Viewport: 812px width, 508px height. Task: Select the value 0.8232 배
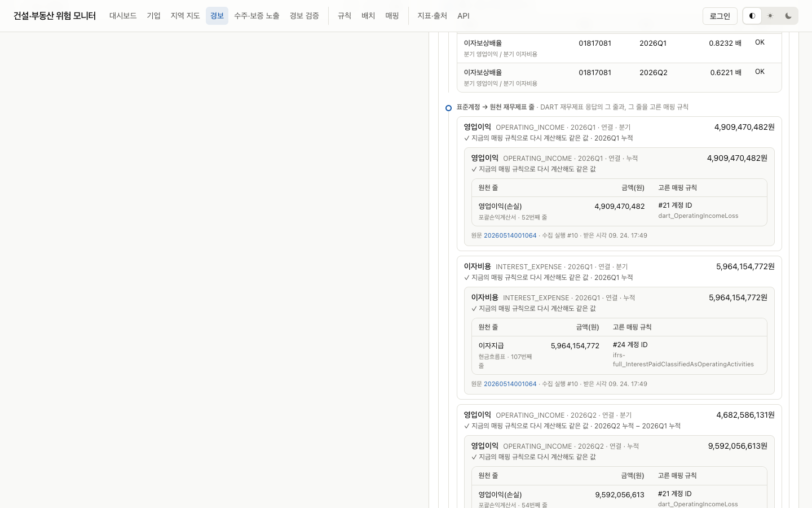(x=725, y=43)
